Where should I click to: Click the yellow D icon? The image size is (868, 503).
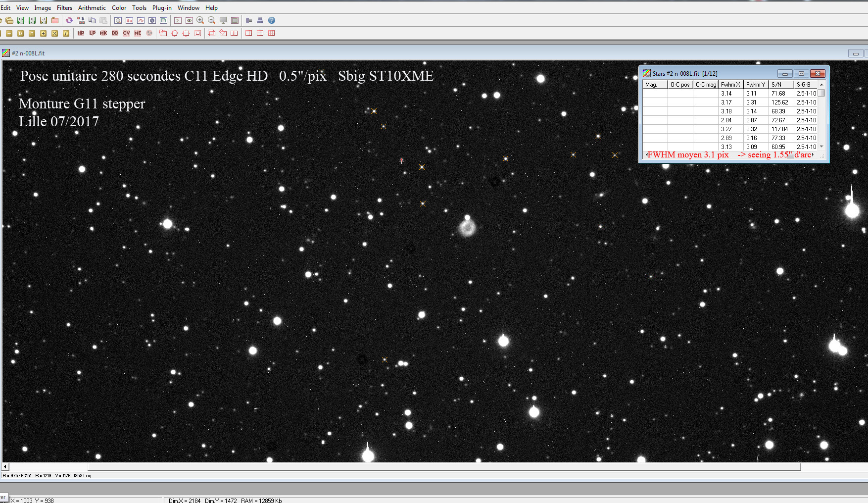tap(21, 33)
